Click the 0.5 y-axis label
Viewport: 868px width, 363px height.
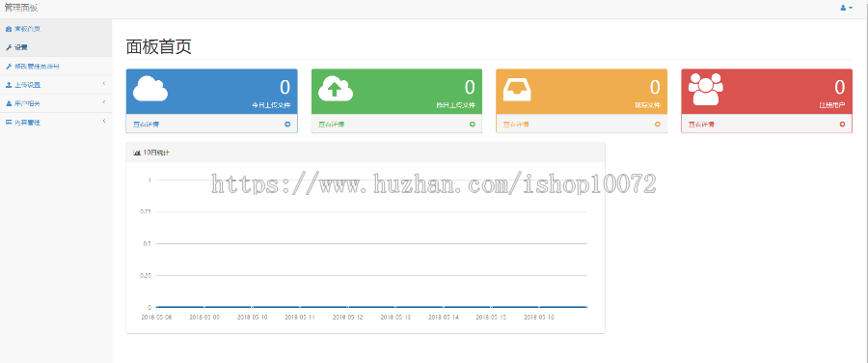147,243
